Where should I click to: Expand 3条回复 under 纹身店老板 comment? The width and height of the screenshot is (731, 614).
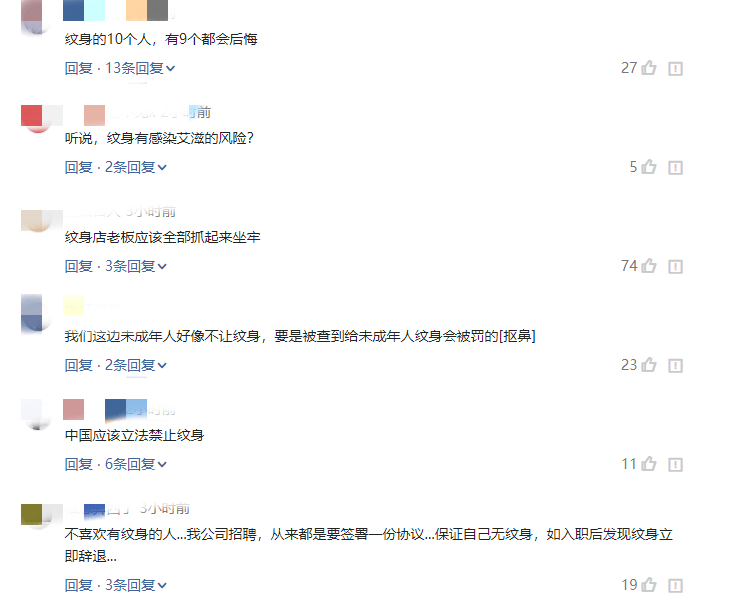136,266
